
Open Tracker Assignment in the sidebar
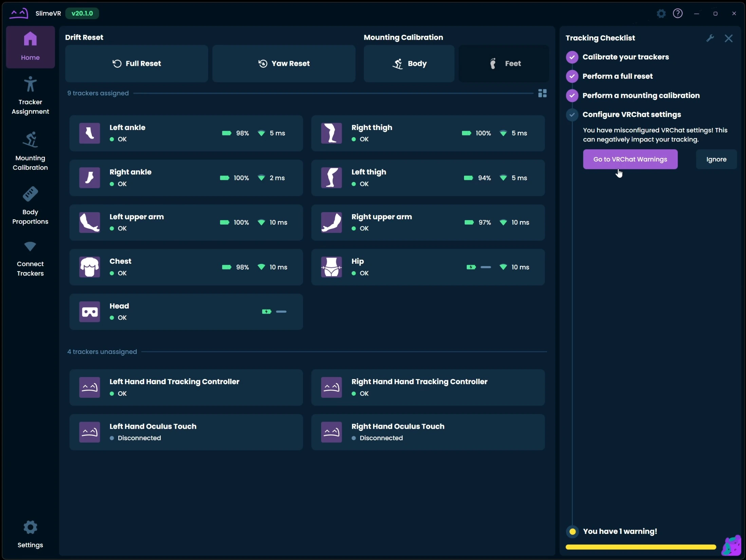[x=30, y=96]
